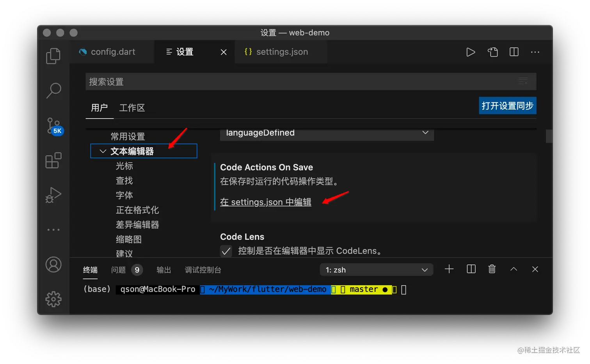
Task: Open Source Control view with 5K badge
Action: [x=54, y=126]
